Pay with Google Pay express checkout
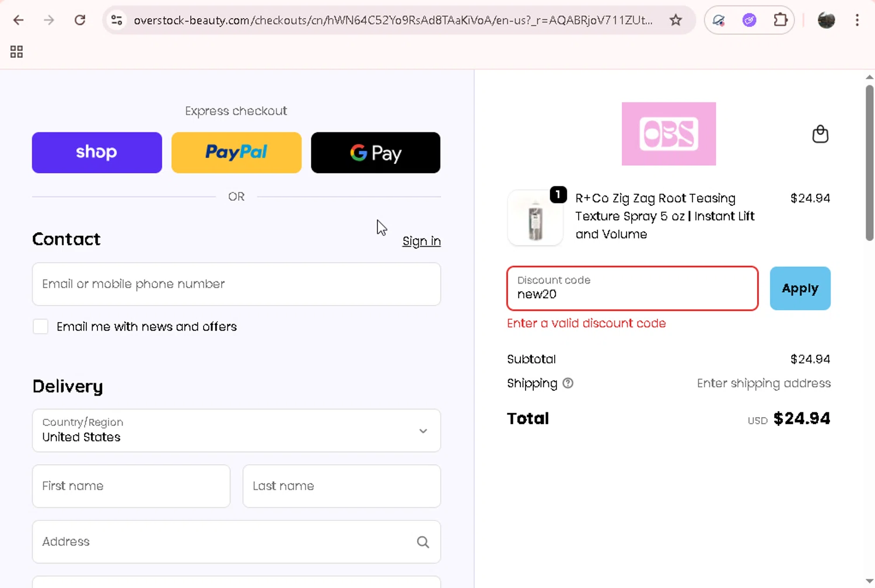Image resolution: width=875 pixels, height=588 pixels. coord(376,152)
